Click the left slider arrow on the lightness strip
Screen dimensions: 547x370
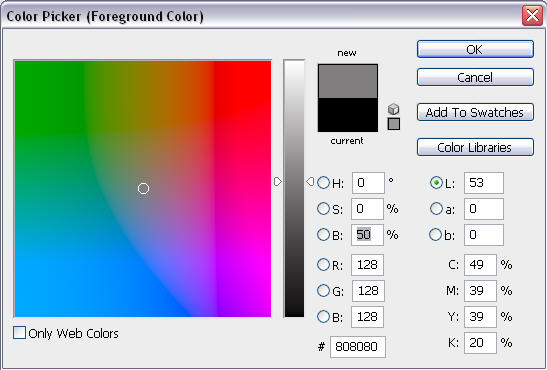coord(278,182)
